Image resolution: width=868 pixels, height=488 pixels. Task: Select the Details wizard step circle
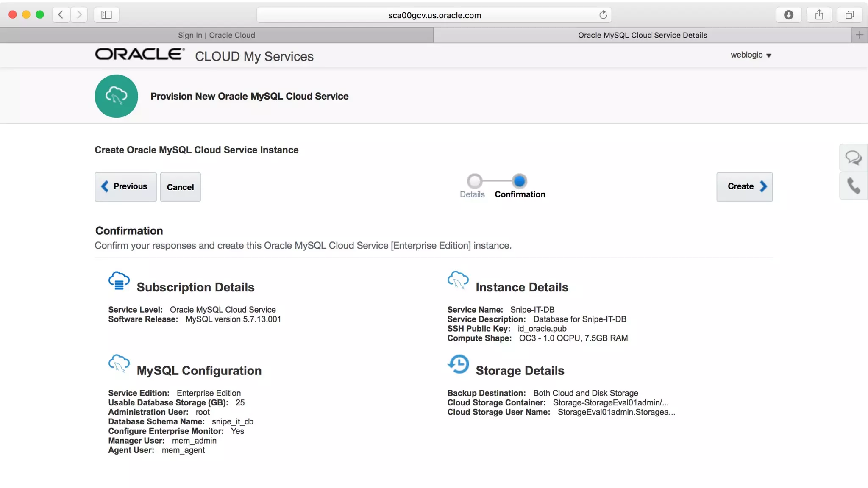[x=475, y=181]
